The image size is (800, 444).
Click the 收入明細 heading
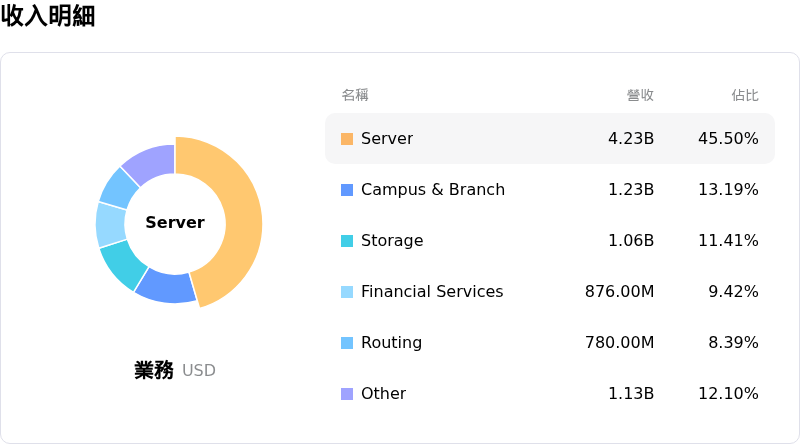(x=47, y=15)
